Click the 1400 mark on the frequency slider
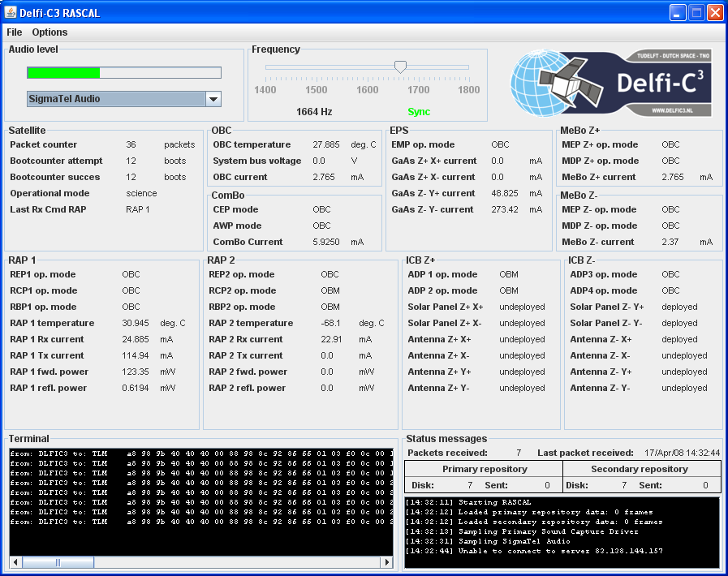Viewport: 728px width, 576px height. click(265, 90)
